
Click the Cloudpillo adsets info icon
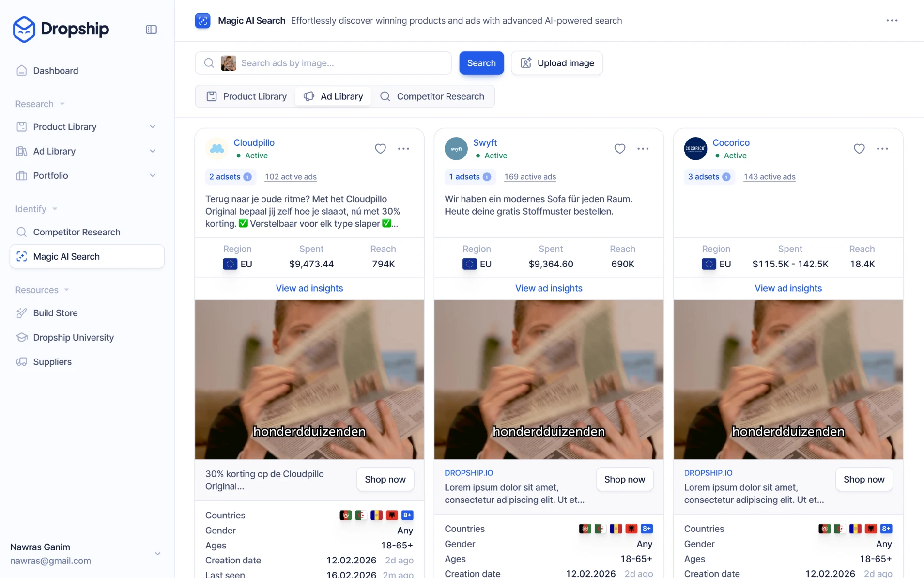pyautogui.click(x=247, y=177)
